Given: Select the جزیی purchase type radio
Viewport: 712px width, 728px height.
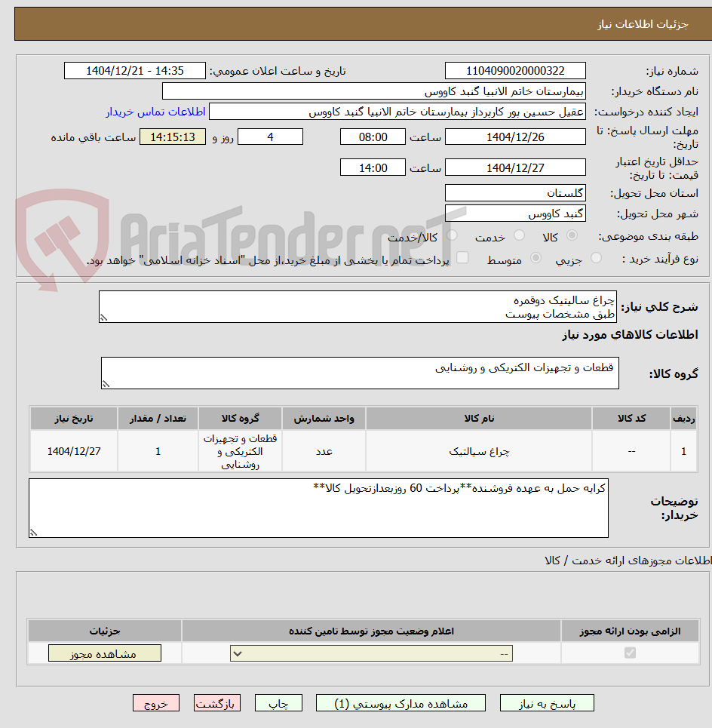Looking at the screenshot, I should pyautogui.click(x=596, y=258).
